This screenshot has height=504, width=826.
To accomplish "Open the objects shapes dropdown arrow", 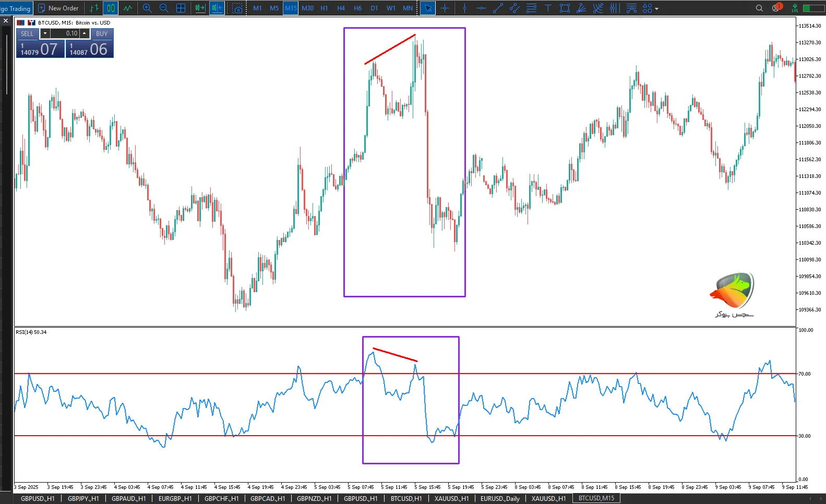I will click(x=656, y=9).
